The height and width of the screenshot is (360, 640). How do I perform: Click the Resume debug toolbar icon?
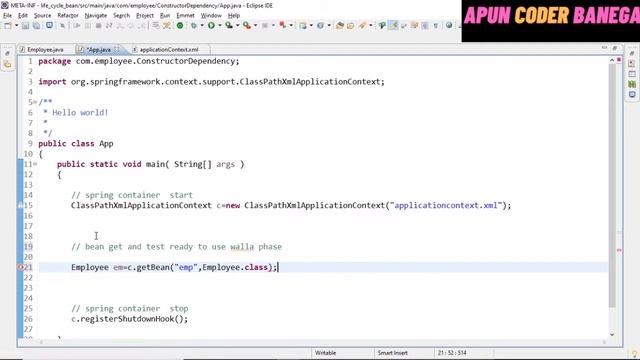click(77, 25)
